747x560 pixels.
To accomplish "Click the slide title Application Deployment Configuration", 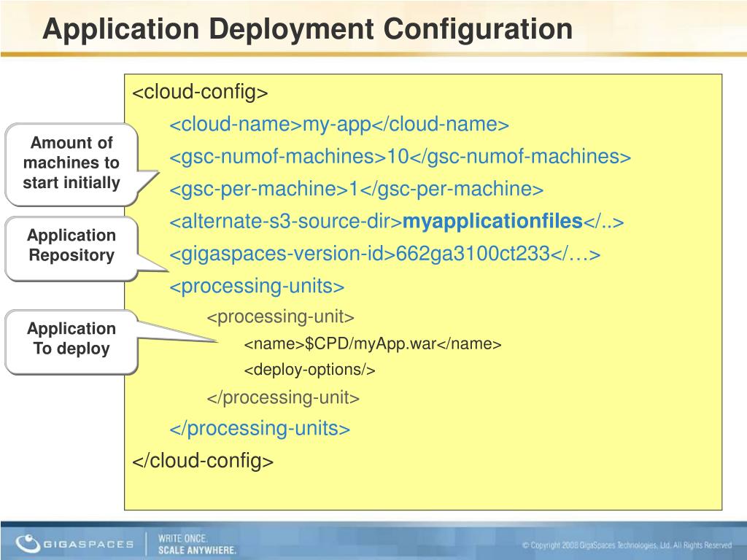I will click(x=306, y=29).
